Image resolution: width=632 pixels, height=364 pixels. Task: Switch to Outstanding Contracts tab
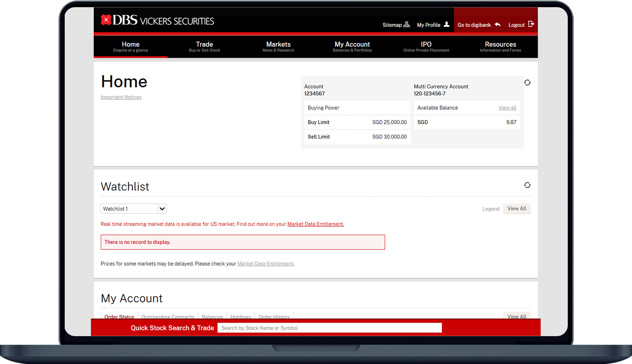click(168, 316)
